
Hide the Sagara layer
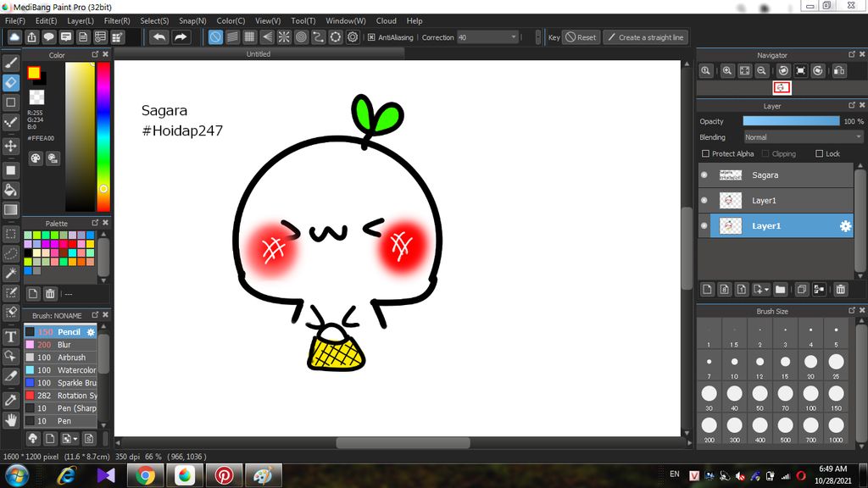click(x=704, y=175)
